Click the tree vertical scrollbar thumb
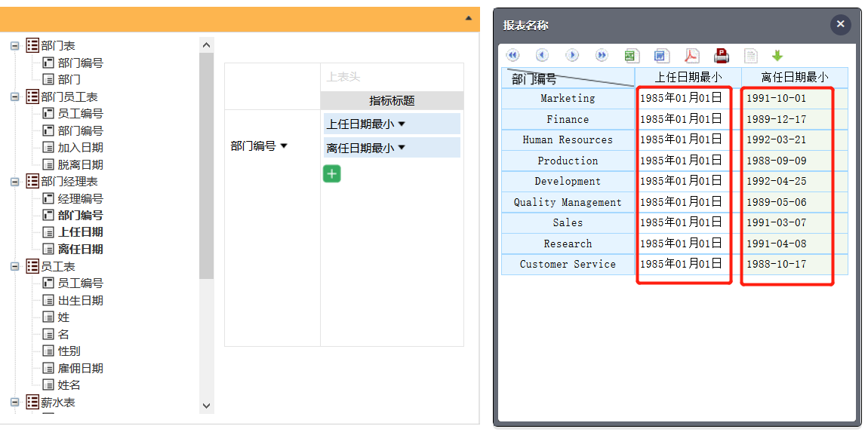Screen dimensions: 868x432 click(207, 166)
